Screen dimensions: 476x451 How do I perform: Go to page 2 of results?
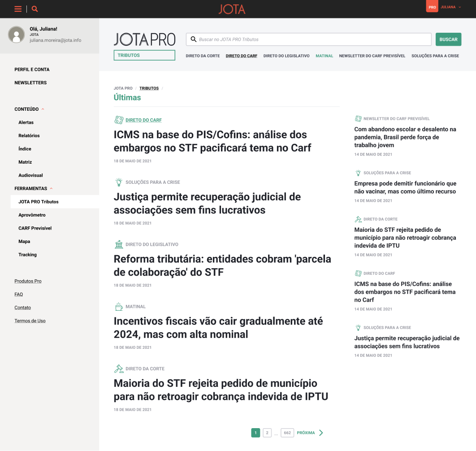(x=267, y=433)
